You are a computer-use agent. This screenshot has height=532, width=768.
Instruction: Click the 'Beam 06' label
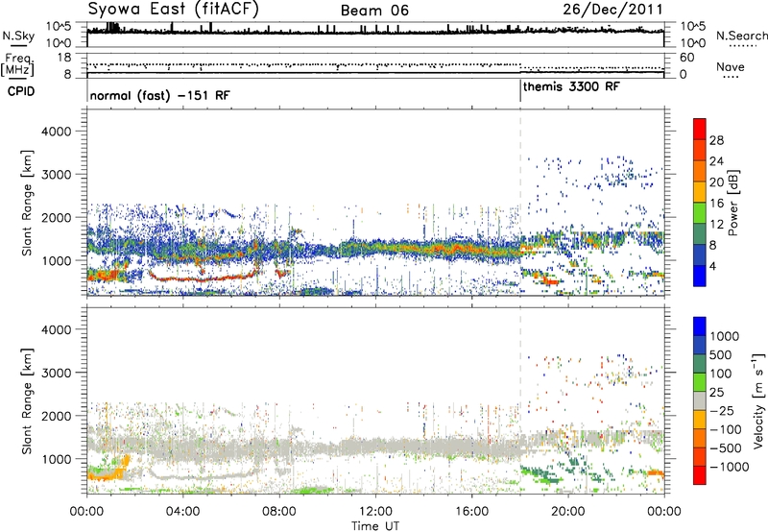tap(374, 11)
